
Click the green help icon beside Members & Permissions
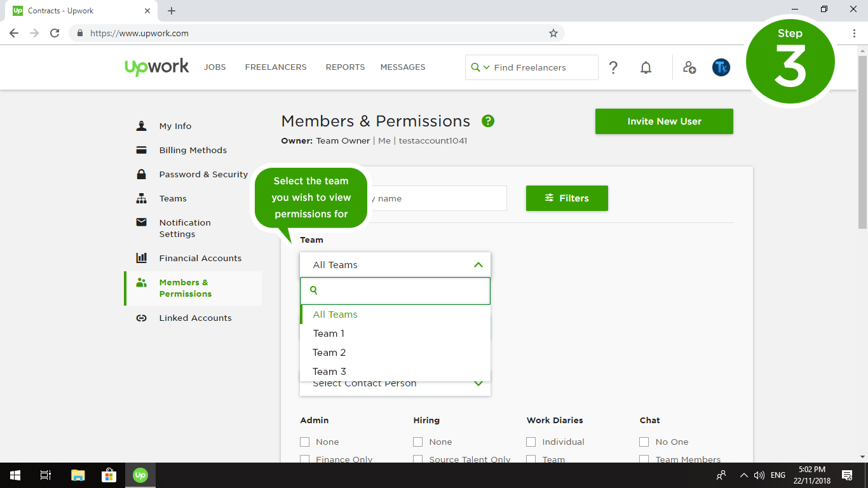tap(488, 121)
